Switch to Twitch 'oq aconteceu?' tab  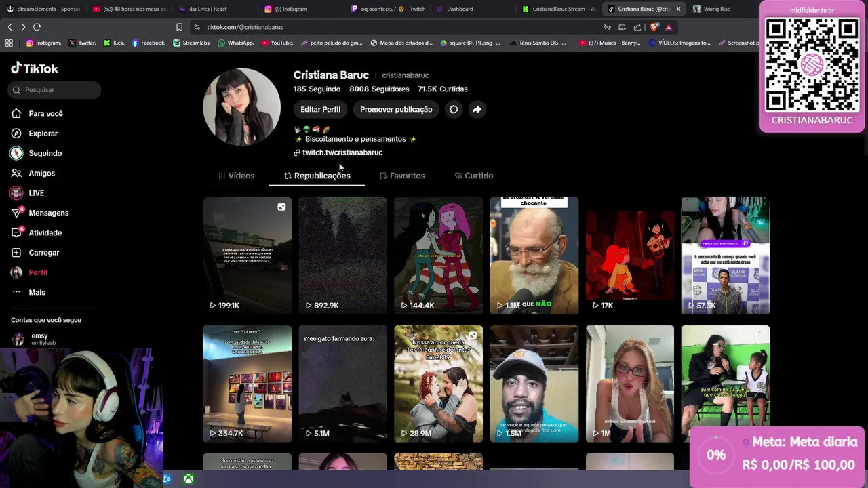pyautogui.click(x=387, y=9)
